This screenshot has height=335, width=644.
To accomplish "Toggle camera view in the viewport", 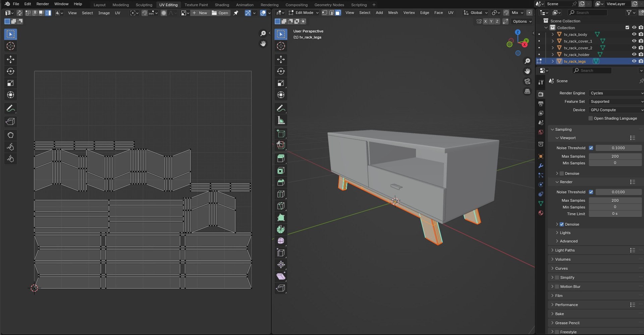I will (527, 81).
